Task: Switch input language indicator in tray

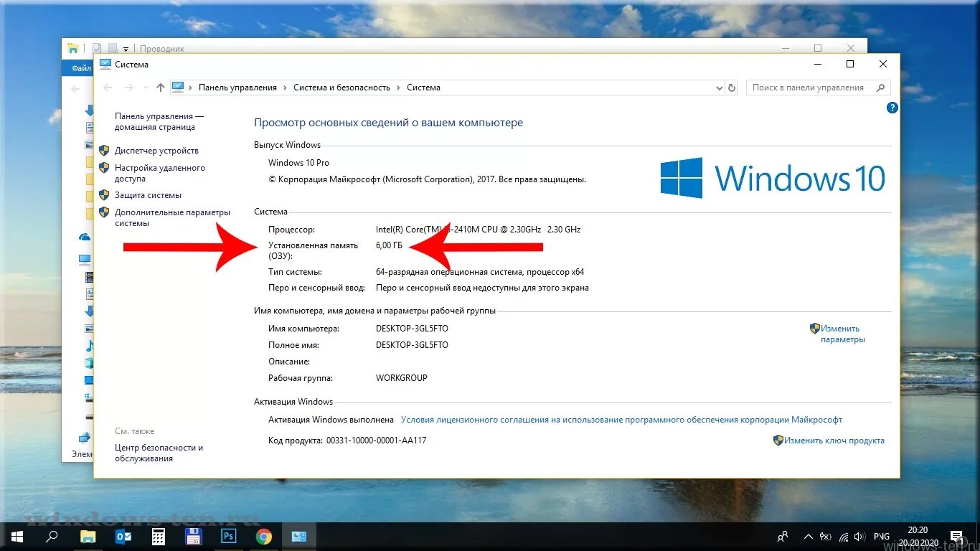Action: click(882, 536)
